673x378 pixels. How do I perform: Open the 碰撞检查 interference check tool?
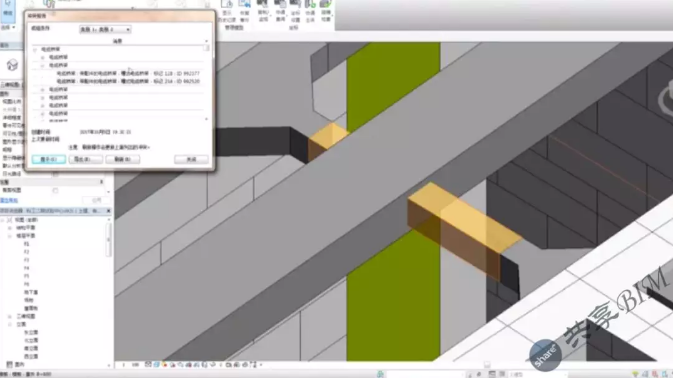326,11
